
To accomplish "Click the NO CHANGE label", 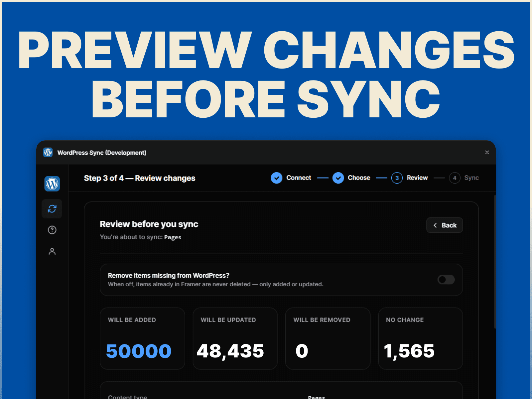I will tap(405, 320).
